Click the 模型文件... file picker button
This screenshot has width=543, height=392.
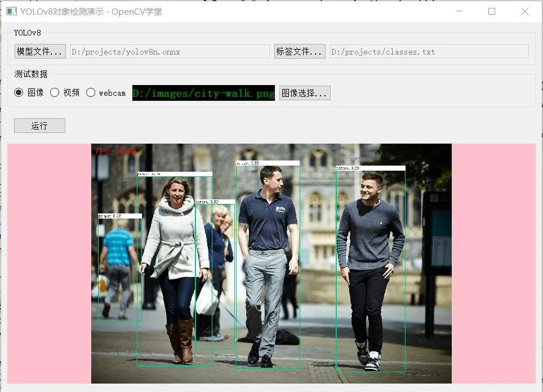(x=39, y=51)
